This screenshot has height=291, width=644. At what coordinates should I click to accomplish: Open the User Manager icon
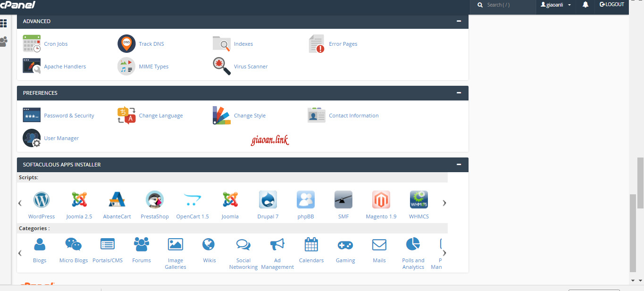click(32, 138)
